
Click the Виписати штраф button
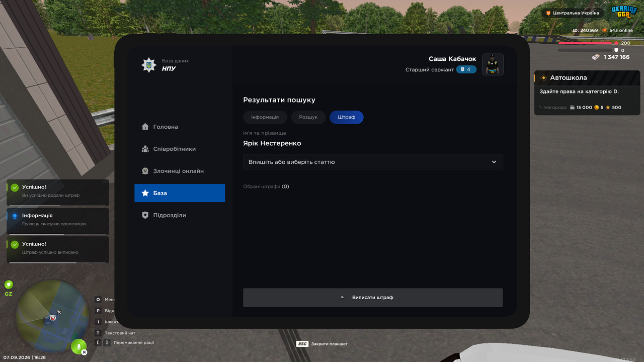click(x=373, y=298)
